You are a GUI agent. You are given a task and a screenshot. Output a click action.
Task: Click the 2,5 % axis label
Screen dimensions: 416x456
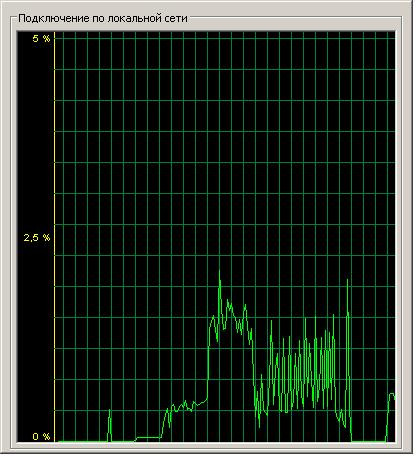[37, 238]
